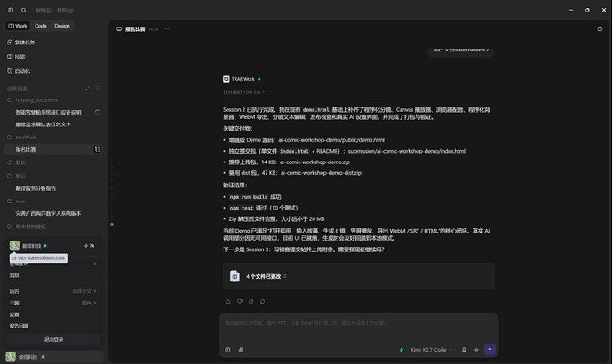Screen dimensions: 613x364
Task: Regenerate the response with the refresh icon
Action: click(263, 301)
